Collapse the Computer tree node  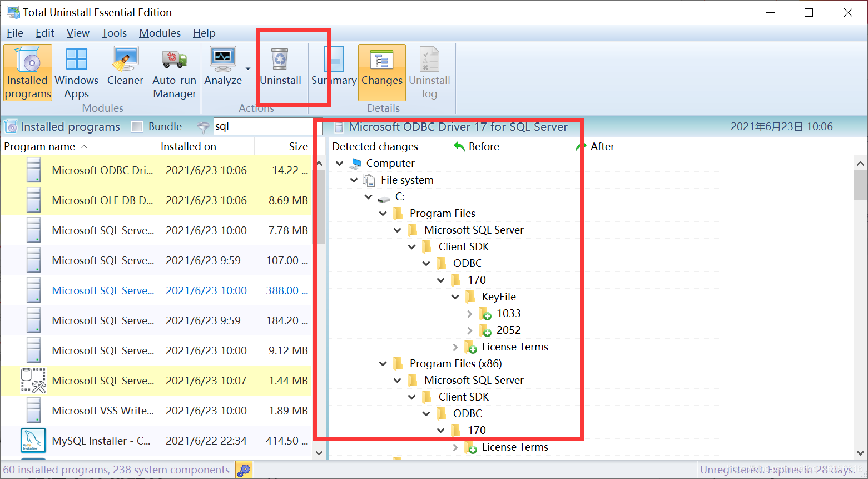[x=340, y=164]
